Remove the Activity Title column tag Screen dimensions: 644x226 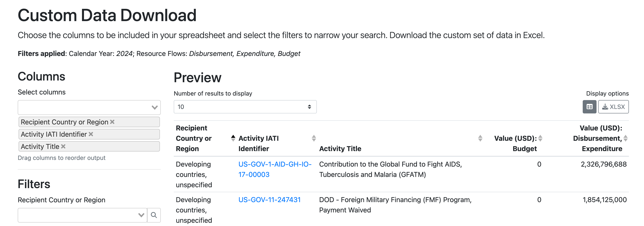pos(63,146)
